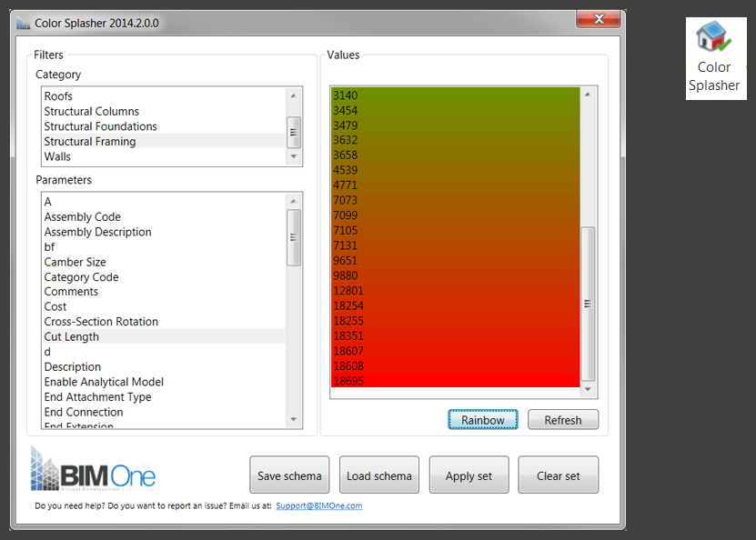Select the Cut Length parameter
The width and height of the screenshot is (756, 540).
(x=164, y=336)
